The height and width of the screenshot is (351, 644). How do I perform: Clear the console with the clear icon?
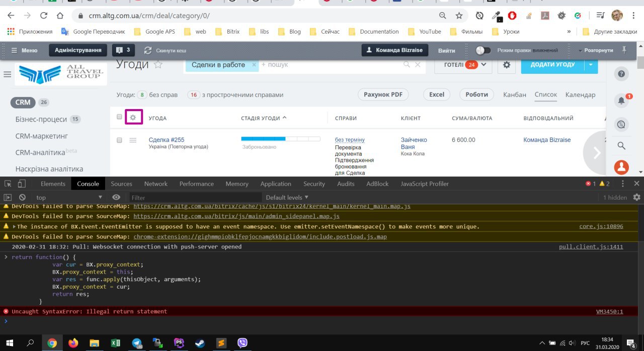pos(22,197)
